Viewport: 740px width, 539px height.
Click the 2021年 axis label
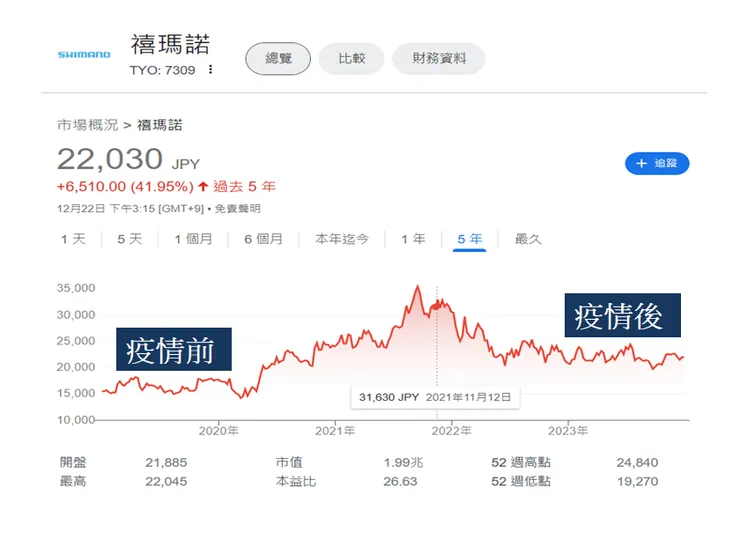(335, 431)
